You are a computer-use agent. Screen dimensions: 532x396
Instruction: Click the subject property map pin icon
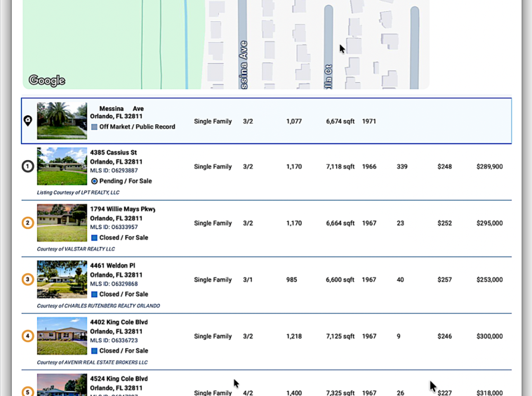coord(27,121)
